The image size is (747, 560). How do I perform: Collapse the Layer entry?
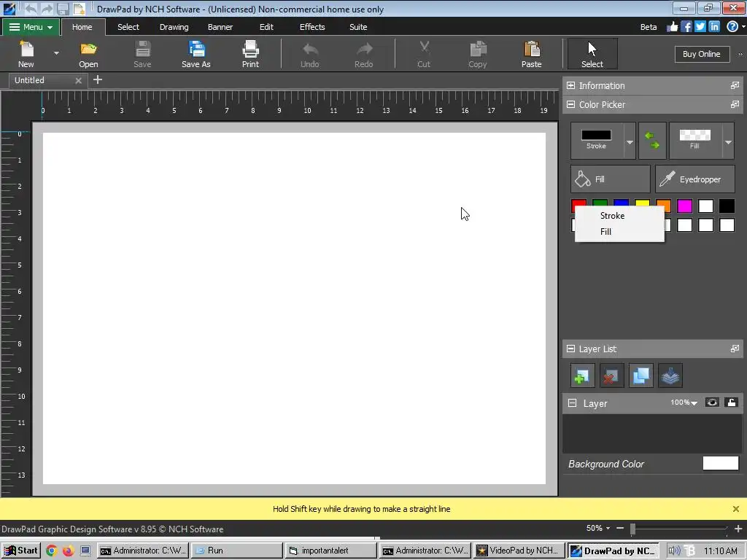(x=572, y=402)
